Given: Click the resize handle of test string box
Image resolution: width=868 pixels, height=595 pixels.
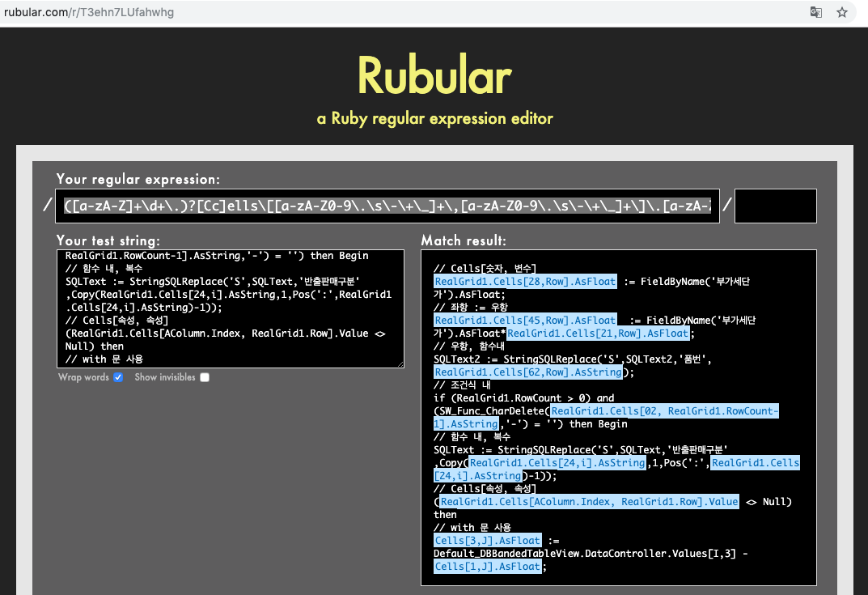Looking at the screenshot, I should click(x=400, y=364).
